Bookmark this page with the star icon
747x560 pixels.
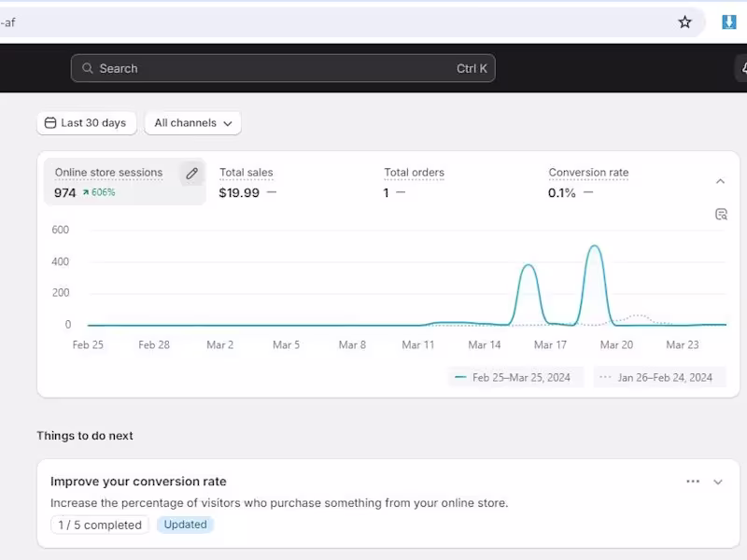point(685,22)
